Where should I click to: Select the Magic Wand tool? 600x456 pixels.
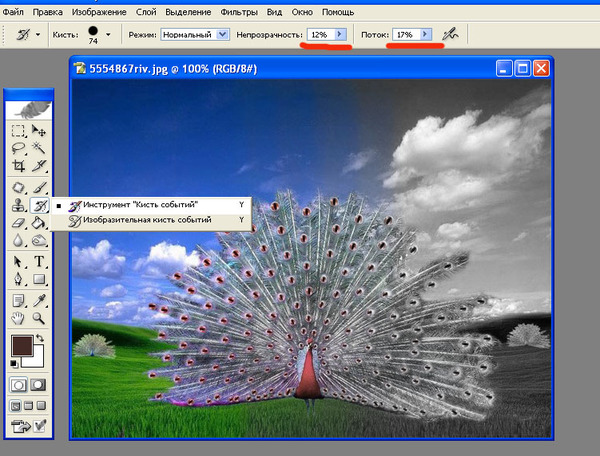coord(39,148)
